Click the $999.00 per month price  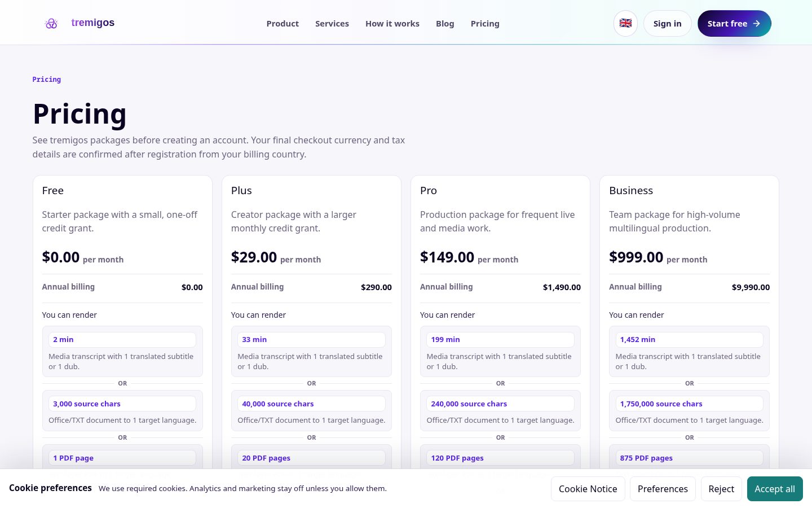tap(658, 257)
